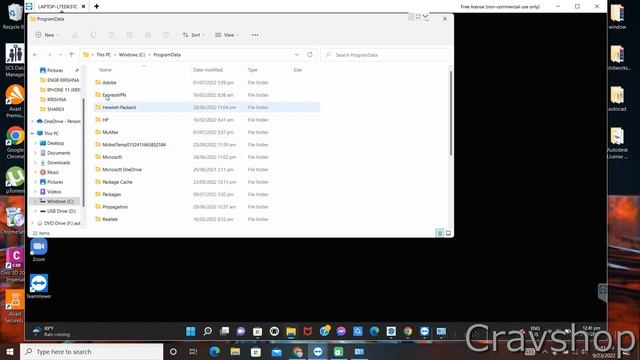640x360 pixels.
Task: Go up one folder level arrow
Action: pyautogui.click(x=71, y=55)
